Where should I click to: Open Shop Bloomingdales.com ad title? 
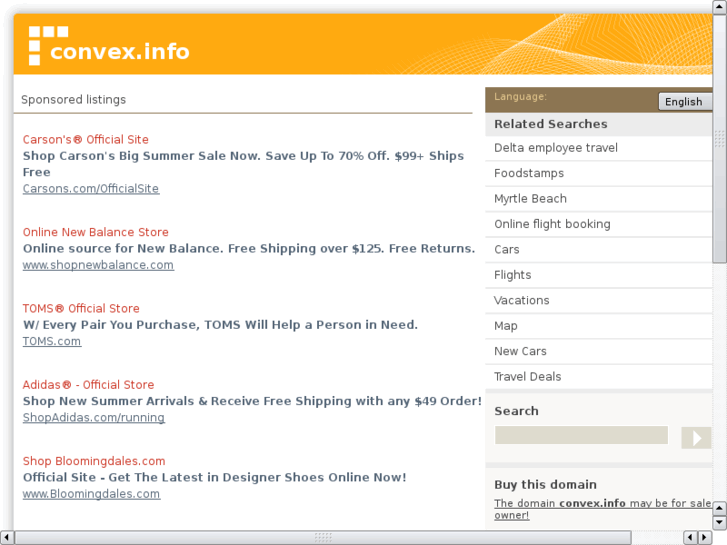coord(94,461)
